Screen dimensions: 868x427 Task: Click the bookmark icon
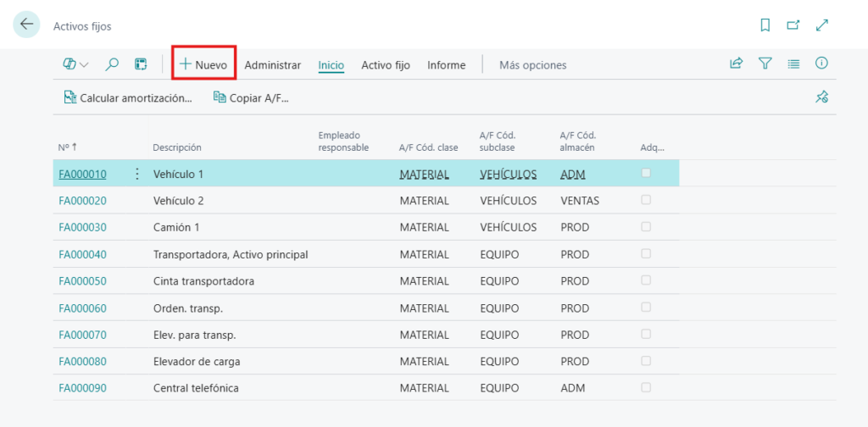(x=765, y=25)
